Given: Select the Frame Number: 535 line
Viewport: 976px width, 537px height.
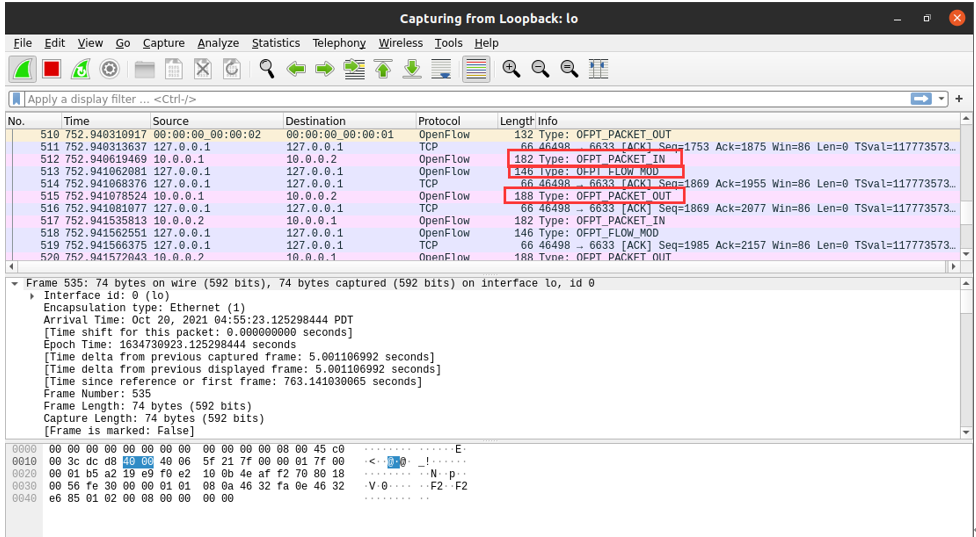Looking at the screenshot, I should click(x=97, y=394).
